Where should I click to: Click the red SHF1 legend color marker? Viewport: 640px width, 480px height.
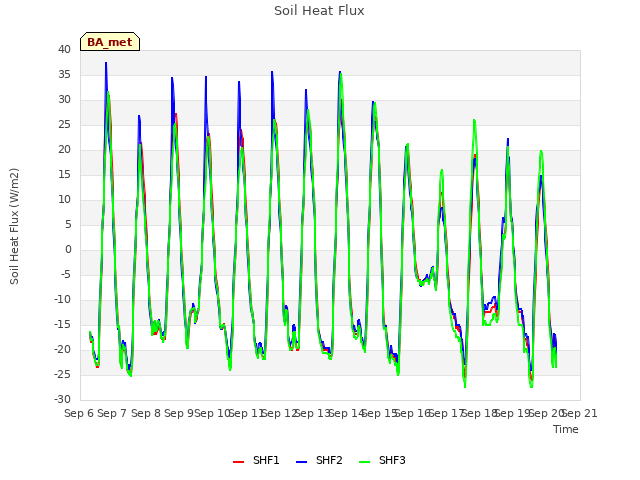click(x=238, y=462)
